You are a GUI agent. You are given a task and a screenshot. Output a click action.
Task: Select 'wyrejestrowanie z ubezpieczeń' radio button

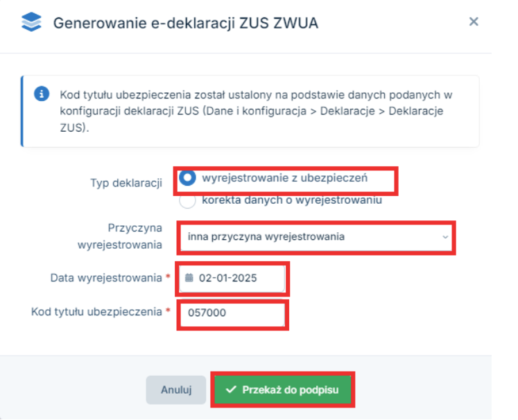(x=188, y=177)
